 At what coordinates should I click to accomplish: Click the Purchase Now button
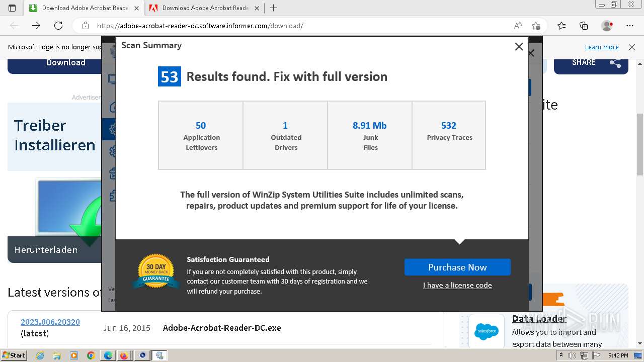coord(457,267)
